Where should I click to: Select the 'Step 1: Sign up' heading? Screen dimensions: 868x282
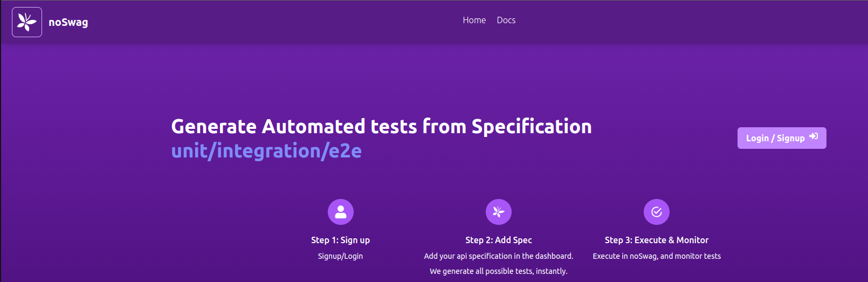(340, 240)
